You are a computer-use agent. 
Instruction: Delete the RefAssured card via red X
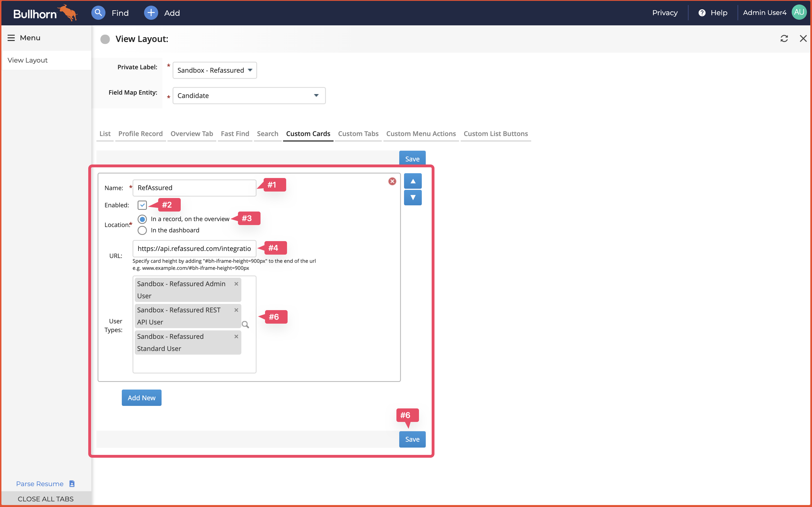point(392,181)
